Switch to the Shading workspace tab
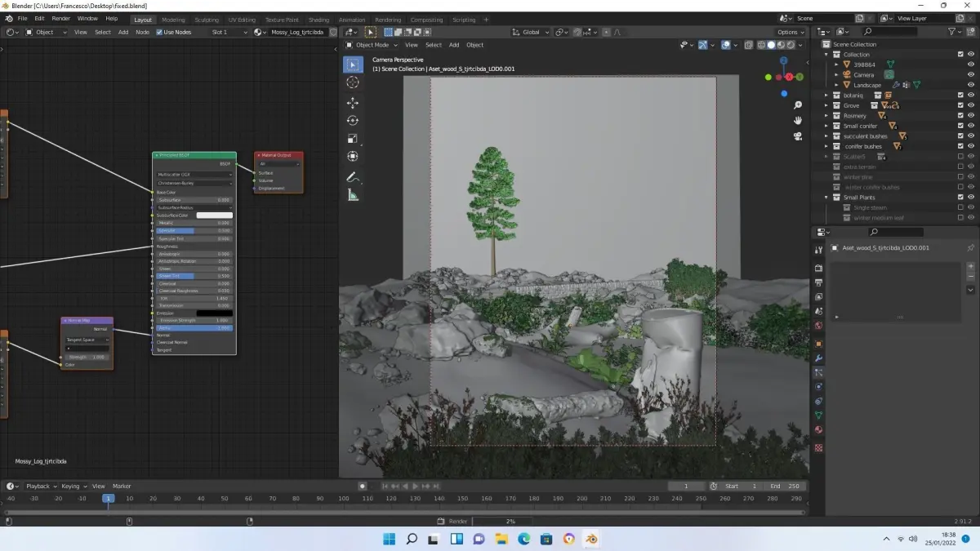Screen dimensions: 980x551 [x=318, y=20]
